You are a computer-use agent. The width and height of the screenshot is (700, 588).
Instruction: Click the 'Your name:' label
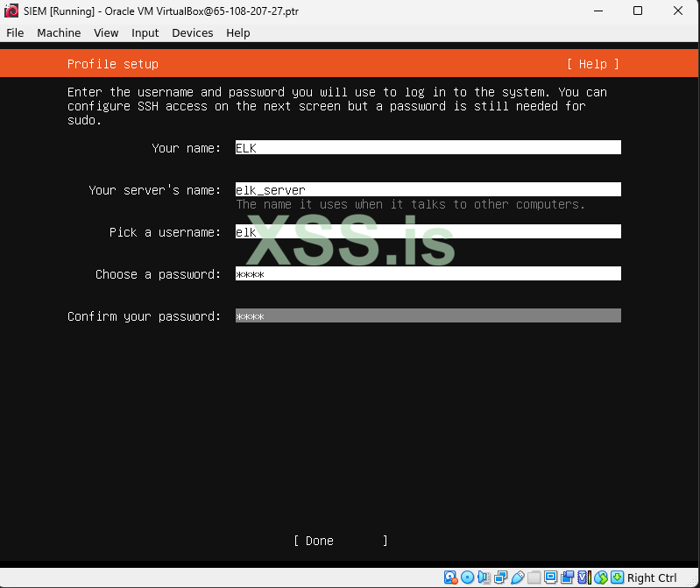(186, 148)
